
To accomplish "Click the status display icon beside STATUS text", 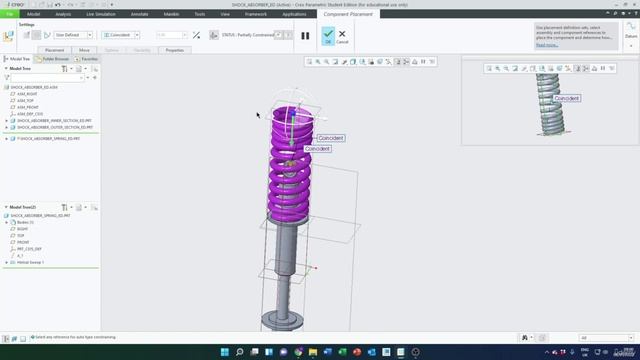I will 213,35.
